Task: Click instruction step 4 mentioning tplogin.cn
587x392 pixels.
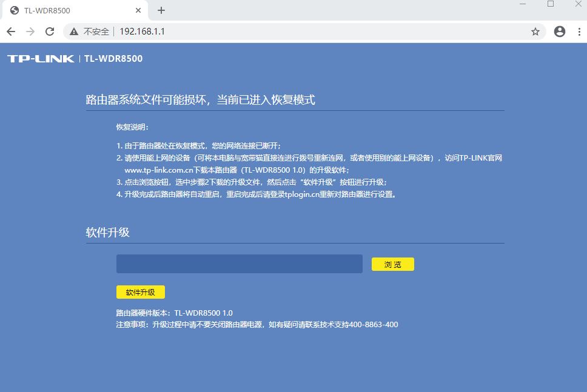Action: (256, 194)
